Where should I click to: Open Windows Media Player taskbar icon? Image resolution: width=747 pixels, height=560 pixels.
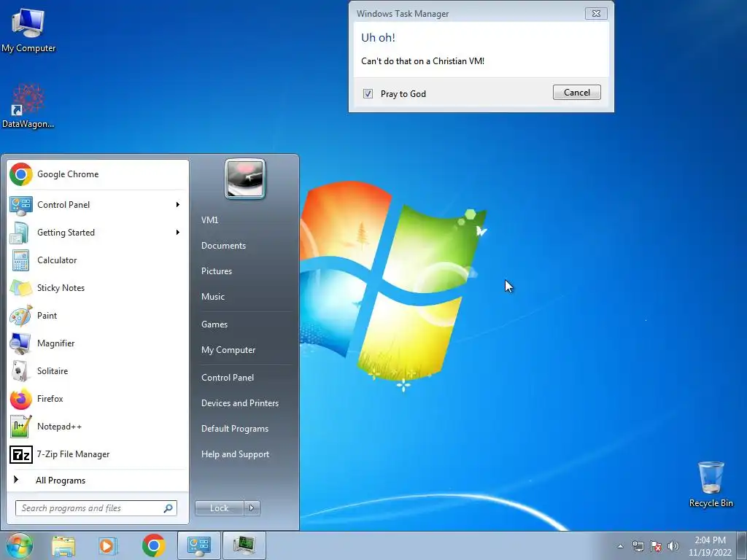(108, 545)
